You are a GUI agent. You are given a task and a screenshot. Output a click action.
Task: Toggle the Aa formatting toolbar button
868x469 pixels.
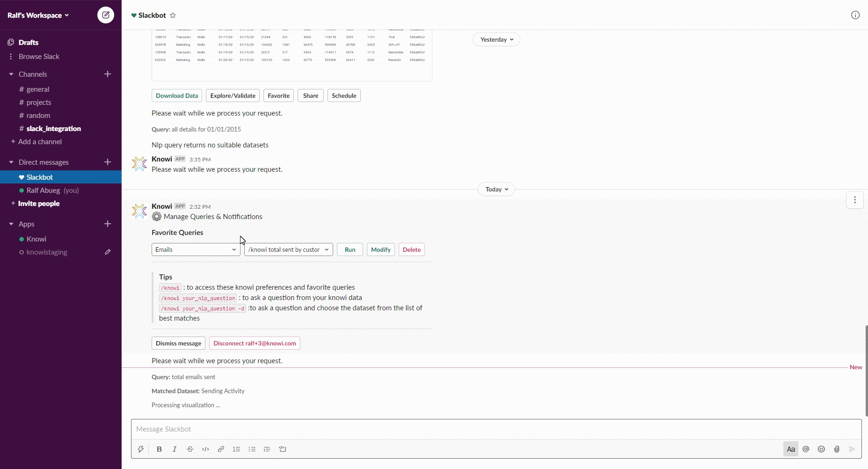791,449
